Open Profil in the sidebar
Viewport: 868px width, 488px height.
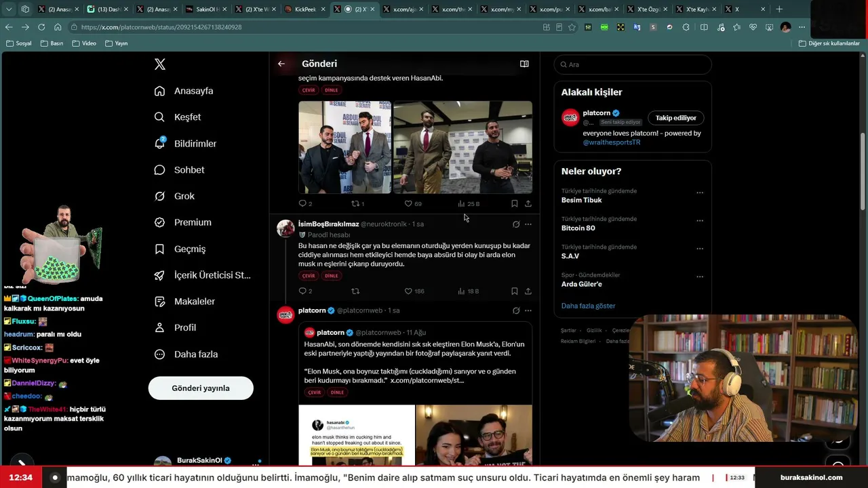pyautogui.click(x=176, y=328)
